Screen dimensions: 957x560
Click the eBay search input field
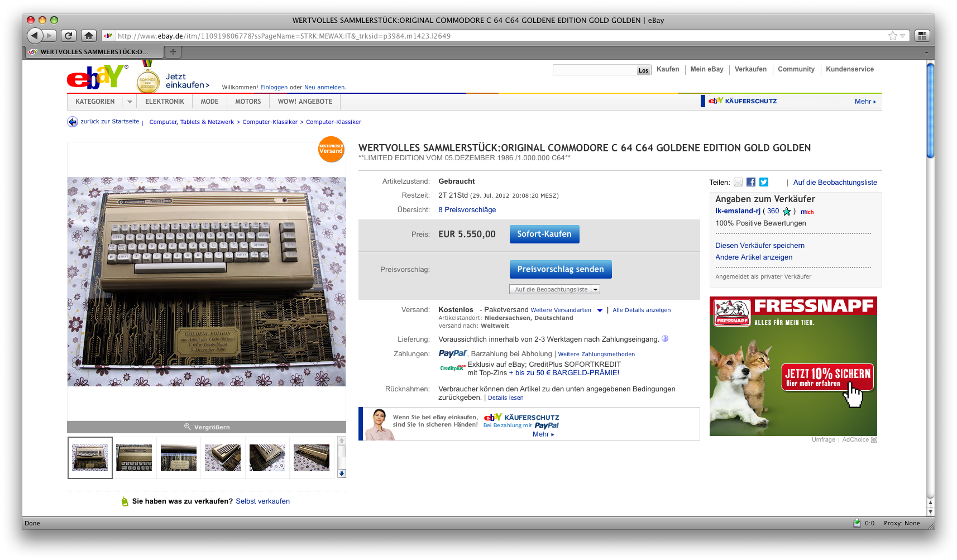(x=595, y=70)
